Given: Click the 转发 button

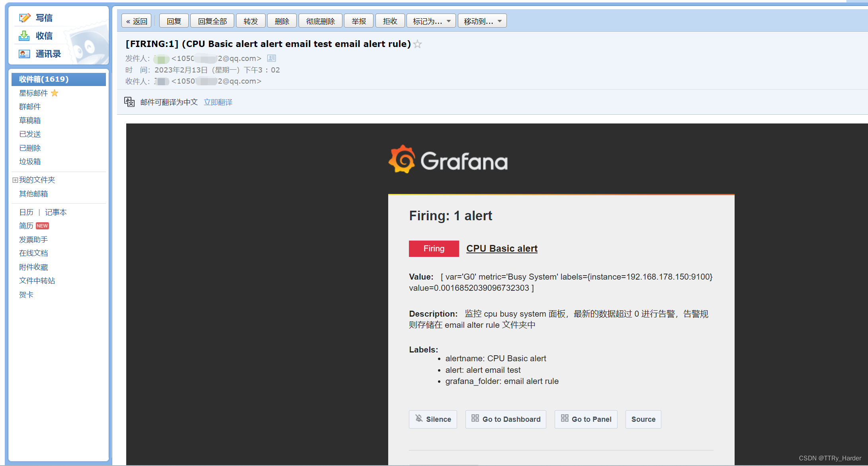Looking at the screenshot, I should tap(251, 21).
